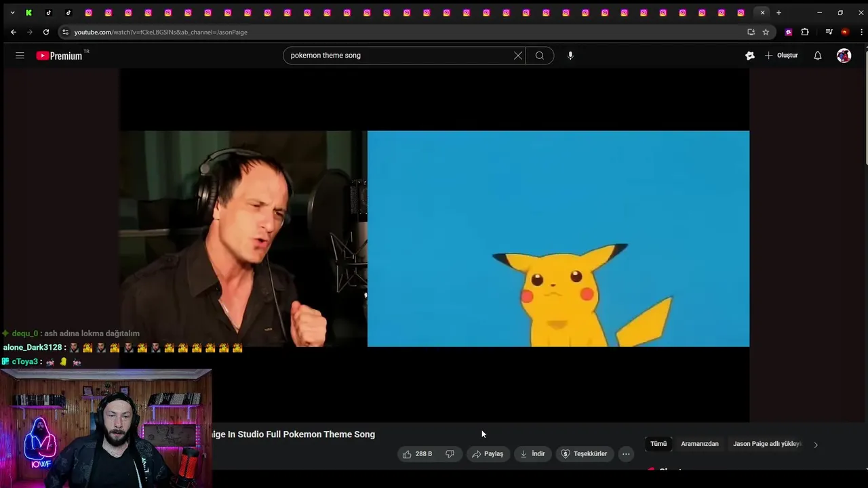Start voice search with the microphone

[x=570, y=56]
